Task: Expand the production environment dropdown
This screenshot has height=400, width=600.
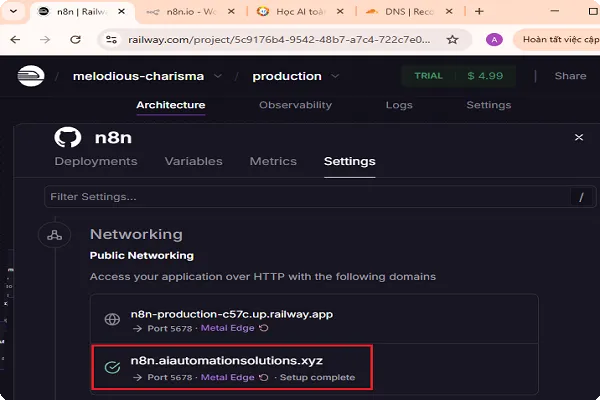Action: coord(335,76)
